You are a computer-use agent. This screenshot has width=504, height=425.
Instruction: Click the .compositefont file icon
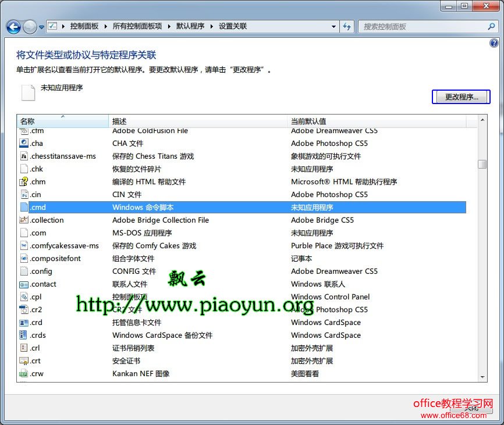(x=24, y=258)
